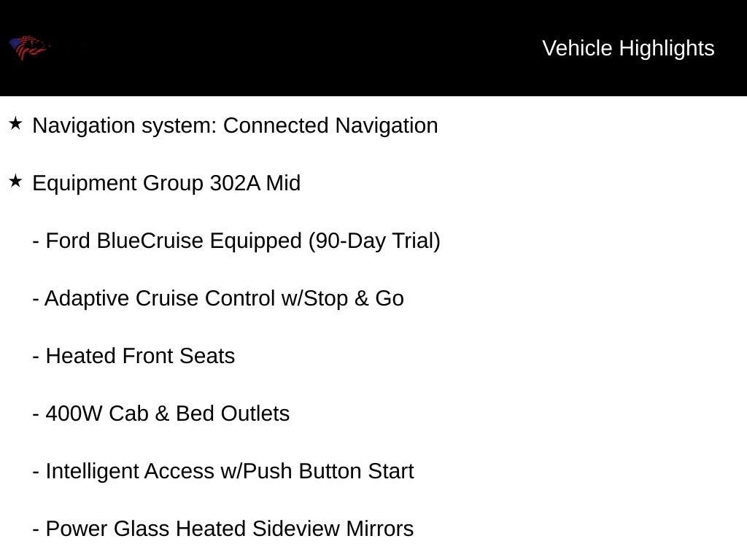Image resolution: width=747 pixels, height=560 pixels.
Task: Select 400W Cab & Bed Outlets item
Action: (161, 413)
